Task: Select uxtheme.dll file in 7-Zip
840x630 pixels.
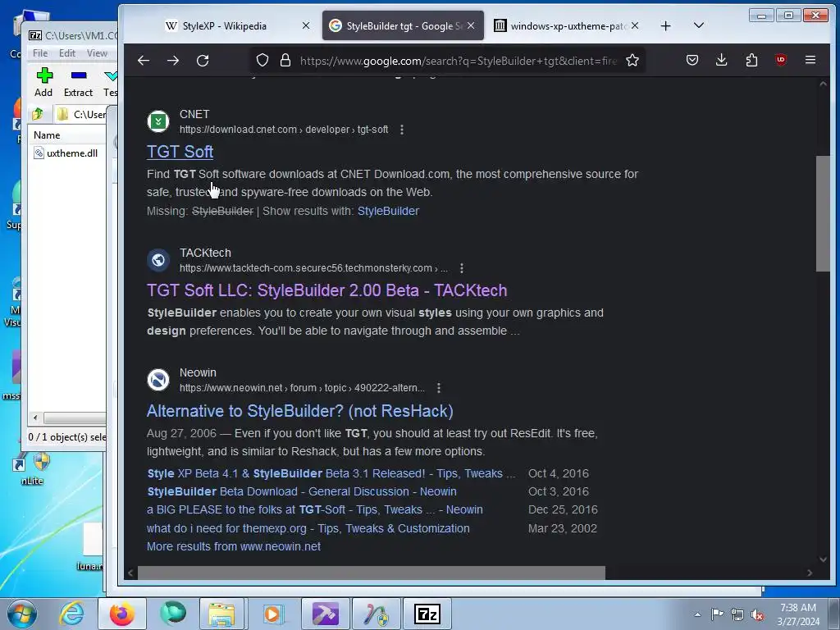Action: (x=66, y=153)
